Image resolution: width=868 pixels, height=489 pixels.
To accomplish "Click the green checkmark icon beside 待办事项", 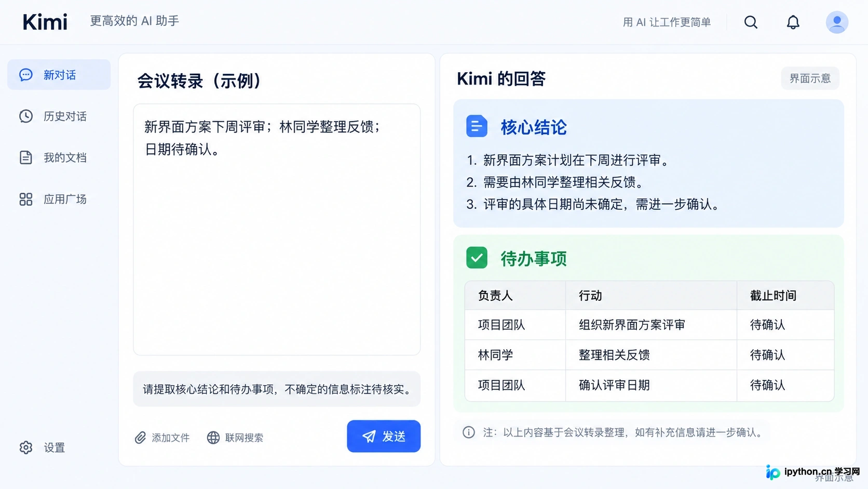I will point(477,258).
